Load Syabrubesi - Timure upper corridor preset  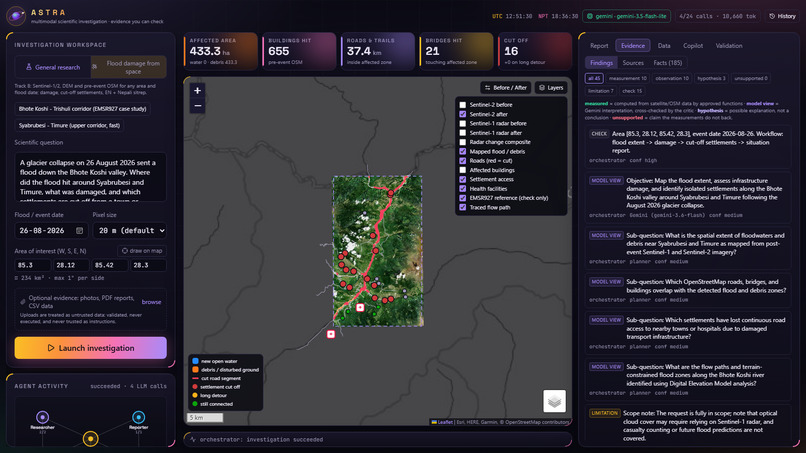click(69, 125)
